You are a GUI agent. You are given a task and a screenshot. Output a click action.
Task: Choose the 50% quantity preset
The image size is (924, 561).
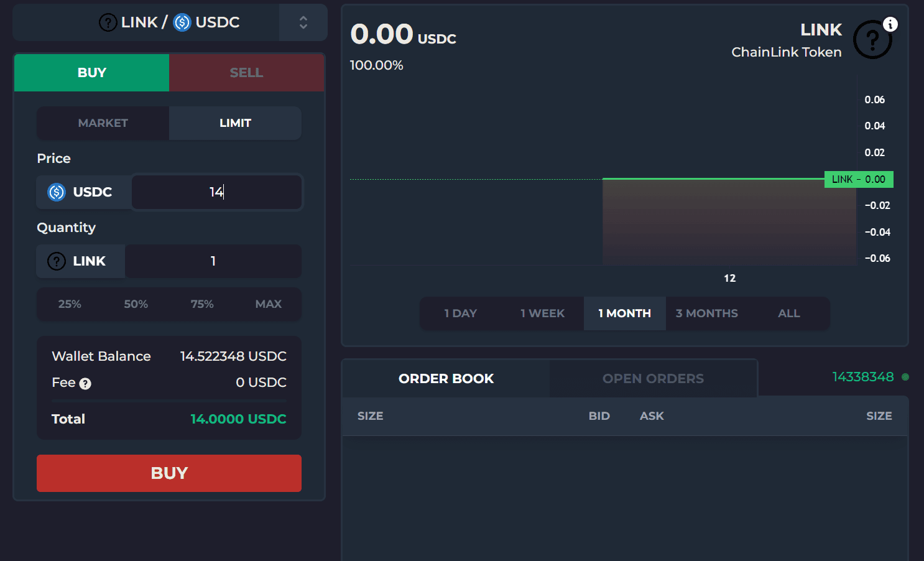(136, 304)
